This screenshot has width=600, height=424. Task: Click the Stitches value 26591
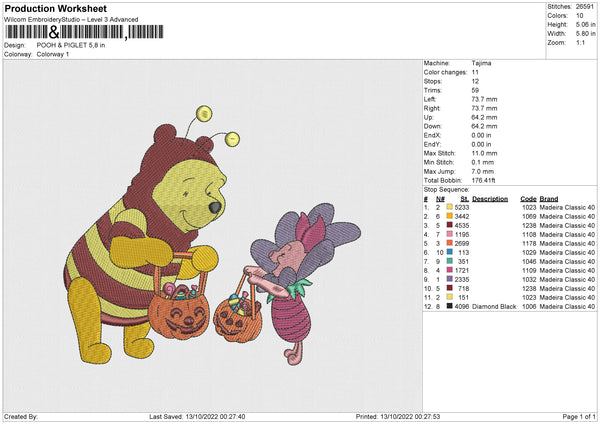coord(585,7)
